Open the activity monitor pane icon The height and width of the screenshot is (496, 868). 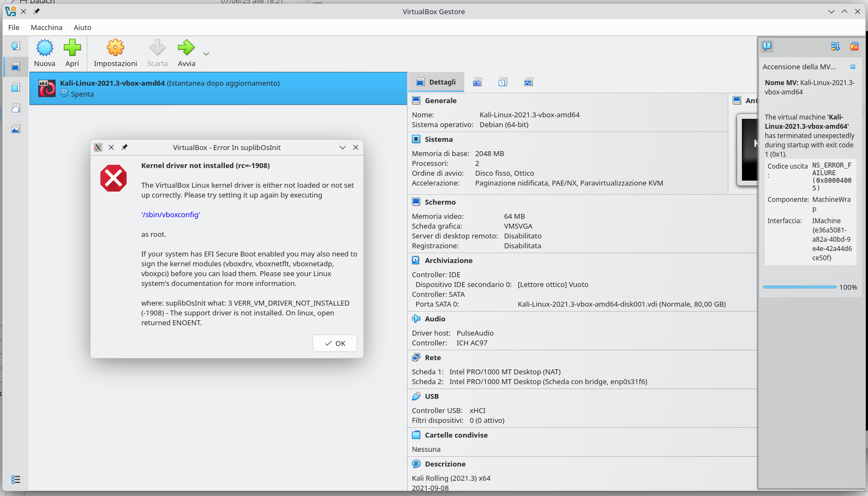[x=528, y=82]
